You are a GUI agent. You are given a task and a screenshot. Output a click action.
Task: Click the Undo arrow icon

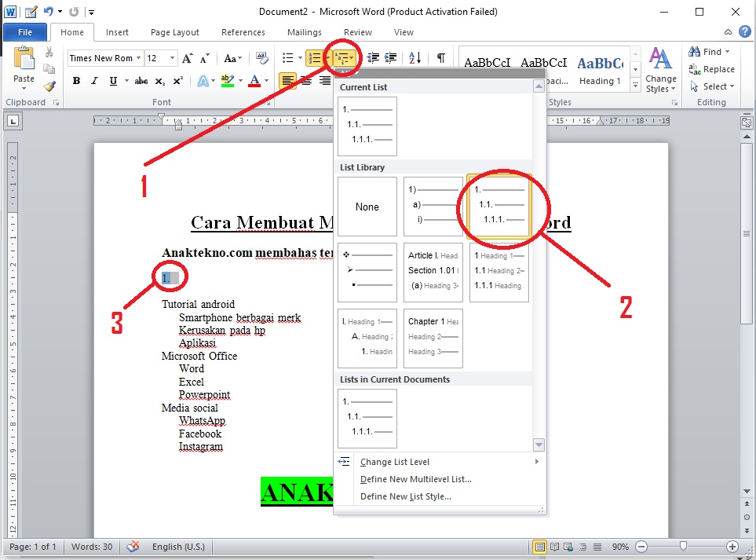(48, 12)
